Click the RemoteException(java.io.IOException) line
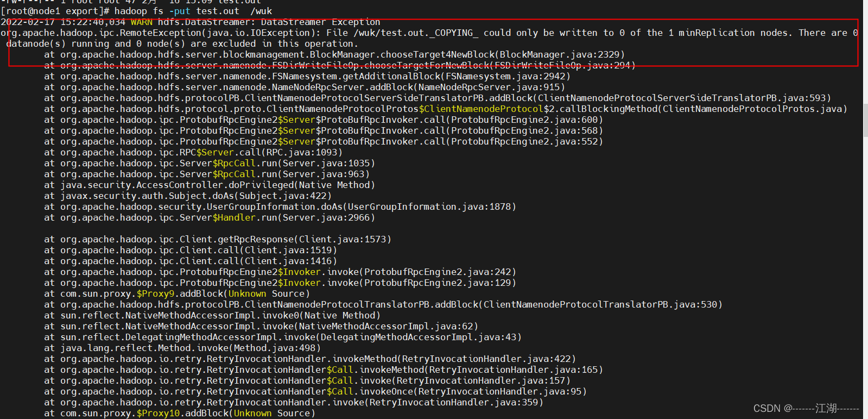 click(429, 33)
